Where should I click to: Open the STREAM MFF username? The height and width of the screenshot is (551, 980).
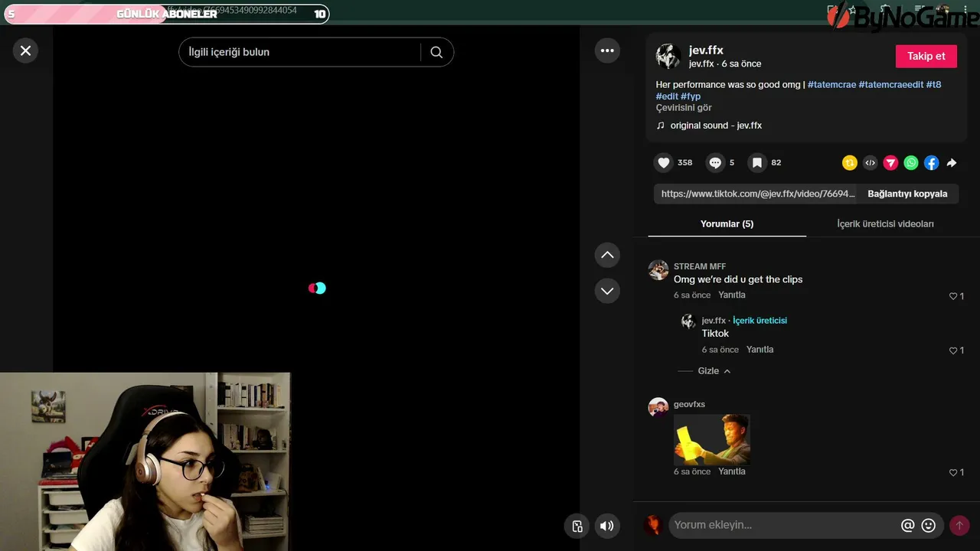pos(700,266)
